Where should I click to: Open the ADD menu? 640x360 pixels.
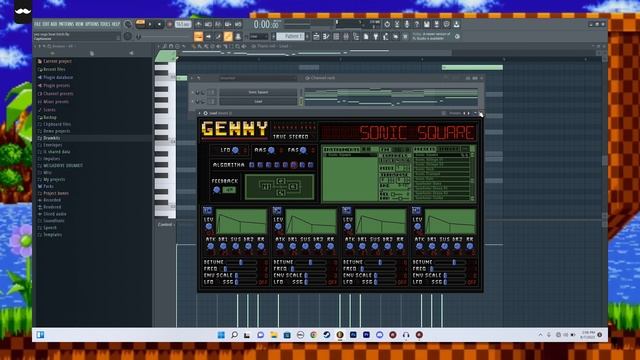coord(54,24)
